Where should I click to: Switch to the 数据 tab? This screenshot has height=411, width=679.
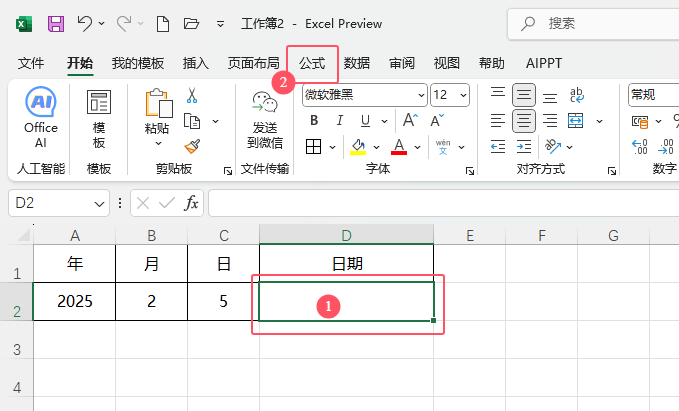click(357, 63)
